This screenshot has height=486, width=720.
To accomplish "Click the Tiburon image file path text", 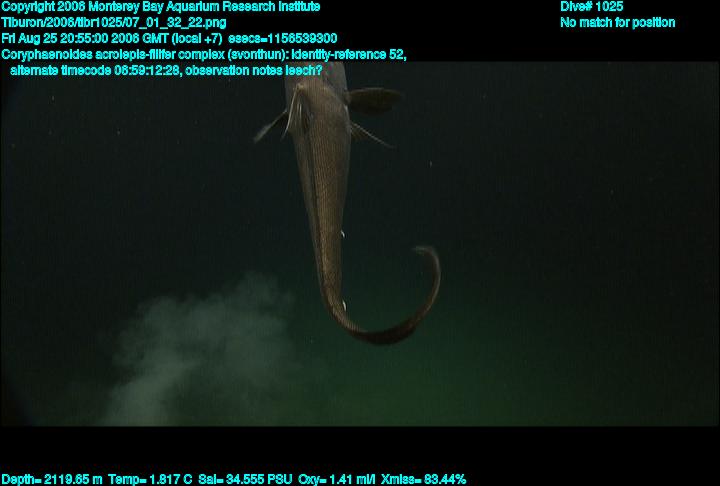I will pos(114,22).
